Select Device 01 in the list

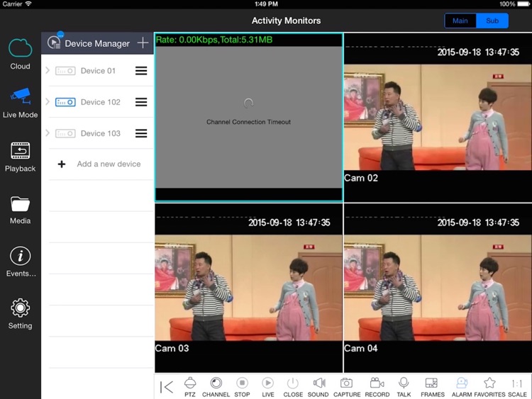point(98,70)
